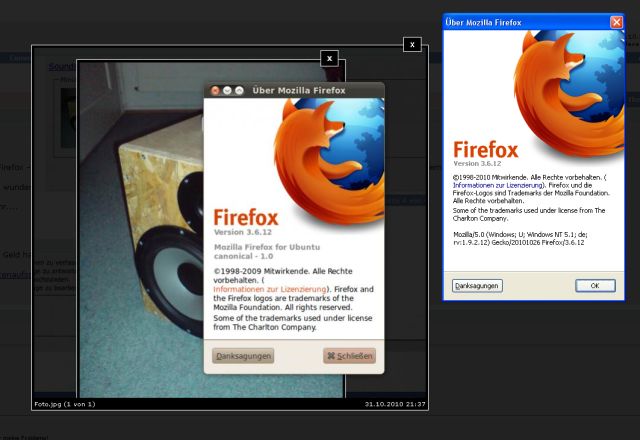Image resolution: width=640 pixels, height=440 pixels.
Task: Open the orange 'Informationen zur Lizenzierung' link
Action: 270,289
